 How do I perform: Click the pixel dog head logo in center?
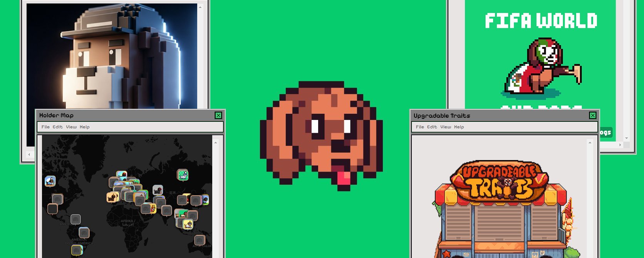point(321,136)
